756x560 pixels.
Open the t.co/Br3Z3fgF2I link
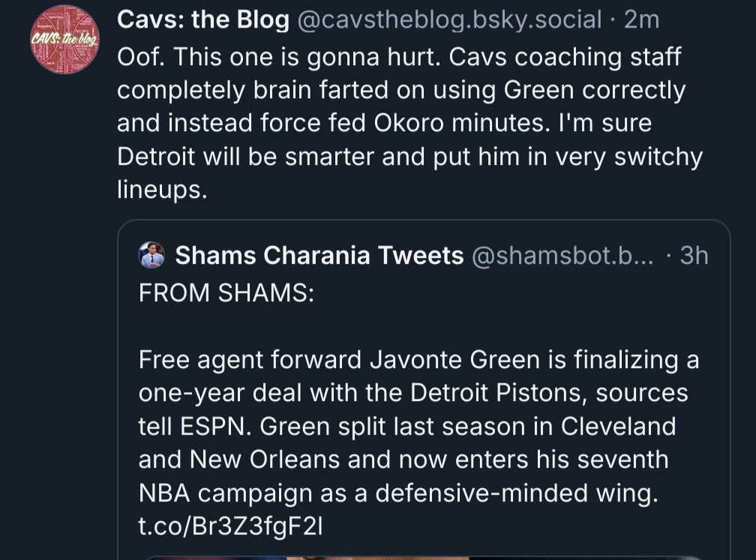(x=231, y=526)
